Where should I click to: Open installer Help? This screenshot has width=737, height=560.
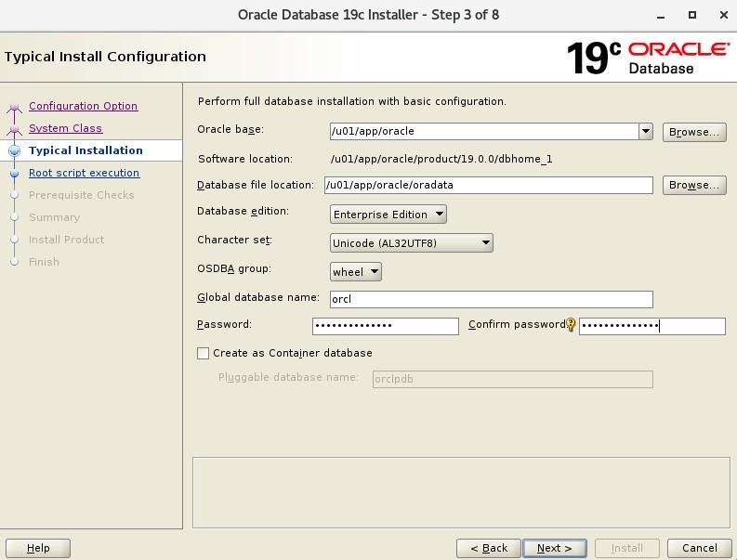click(38, 548)
